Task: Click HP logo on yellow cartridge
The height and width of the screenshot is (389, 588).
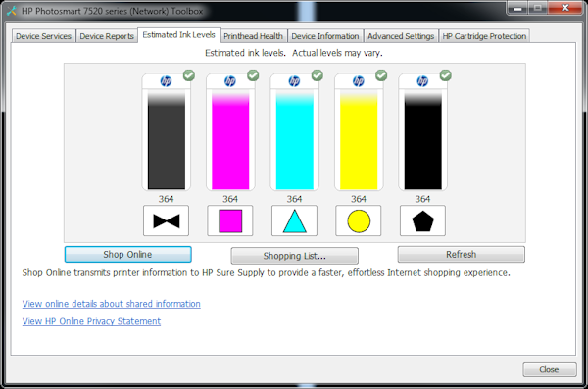Action: click(x=359, y=81)
